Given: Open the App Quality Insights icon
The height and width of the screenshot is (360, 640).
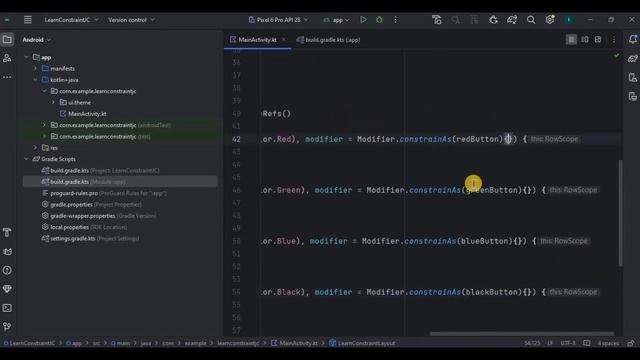Looking at the screenshot, I should [x=7, y=289].
